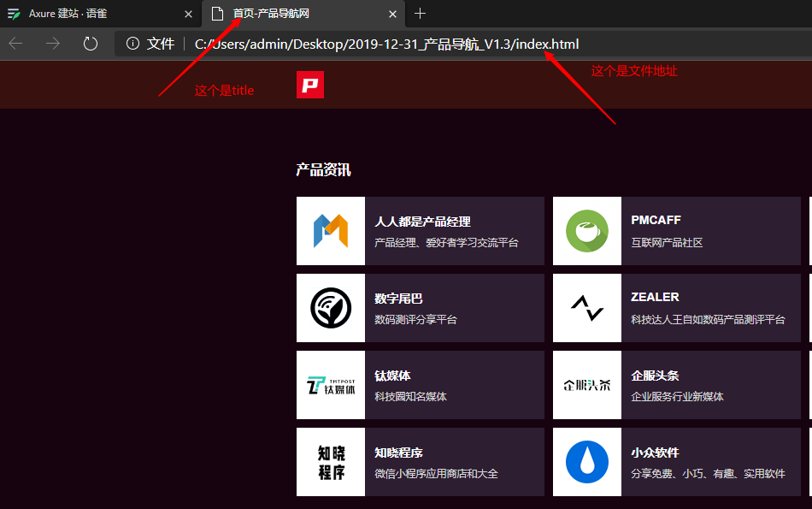Click the 小众软件 blue droplet logo
This screenshot has height=509, width=812.
point(586,462)
